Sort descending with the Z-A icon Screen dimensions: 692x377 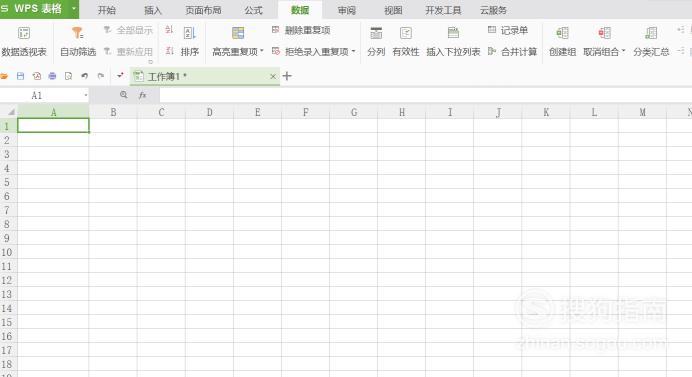click(169, 51)
